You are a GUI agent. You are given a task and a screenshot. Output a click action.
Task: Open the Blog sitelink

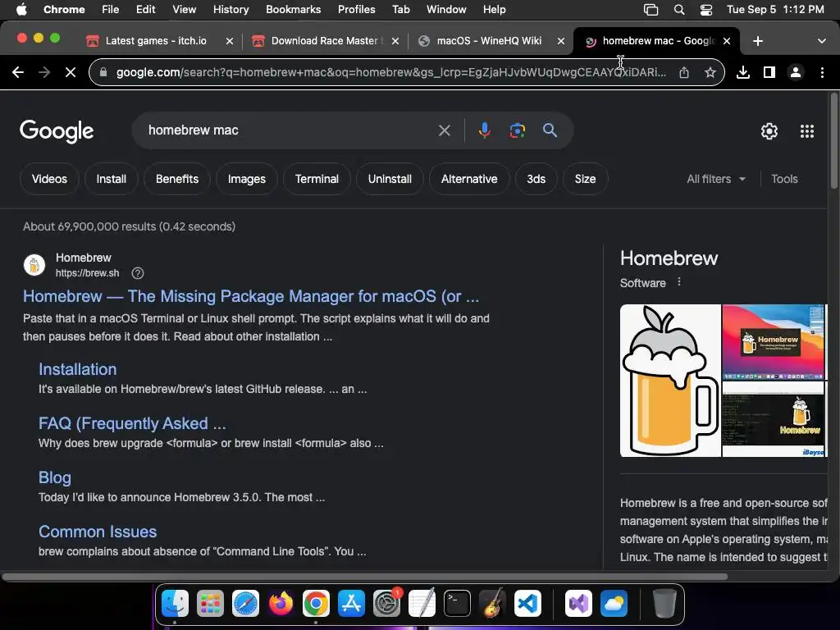(55, 477)
